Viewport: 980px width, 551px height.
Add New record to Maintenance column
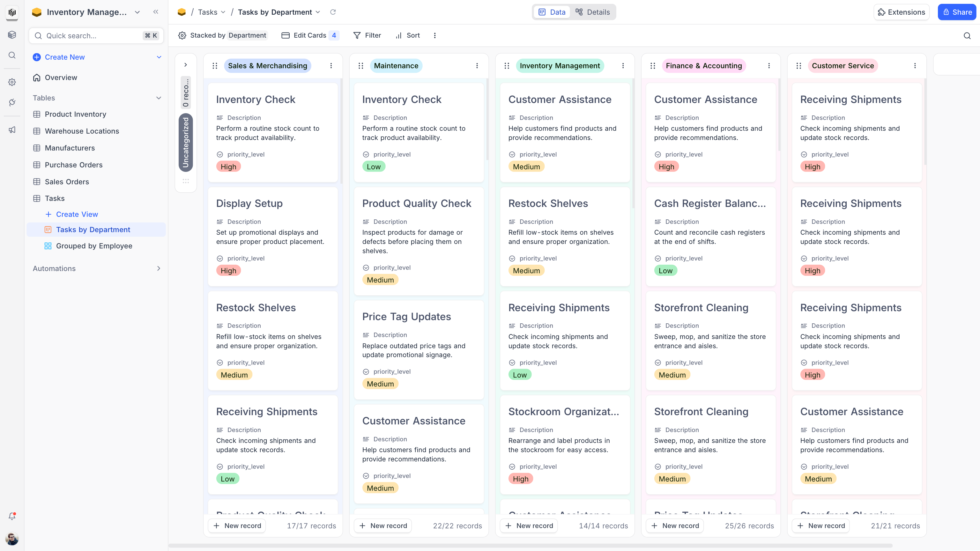click(383, 525)
